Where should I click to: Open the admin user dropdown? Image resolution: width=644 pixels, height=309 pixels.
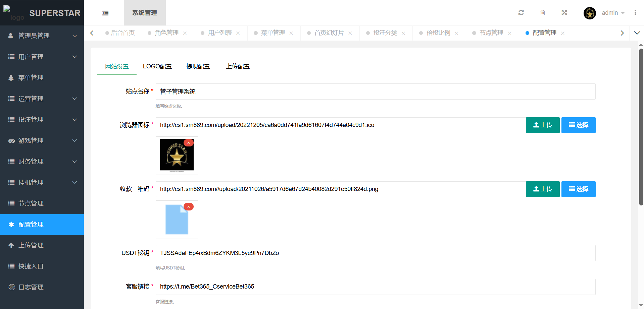pyautogui.click(x=613, y=13)
